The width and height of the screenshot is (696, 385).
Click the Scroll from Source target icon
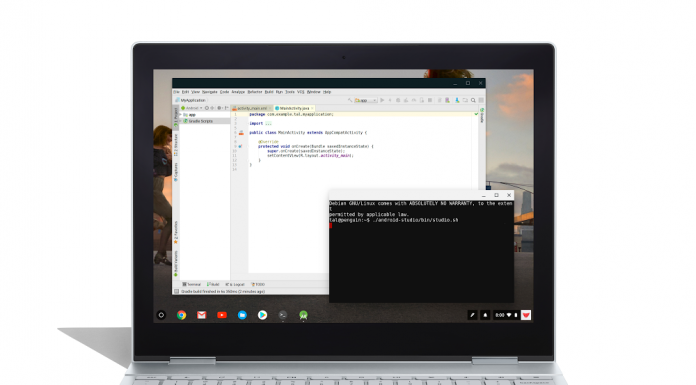(206, 108)
